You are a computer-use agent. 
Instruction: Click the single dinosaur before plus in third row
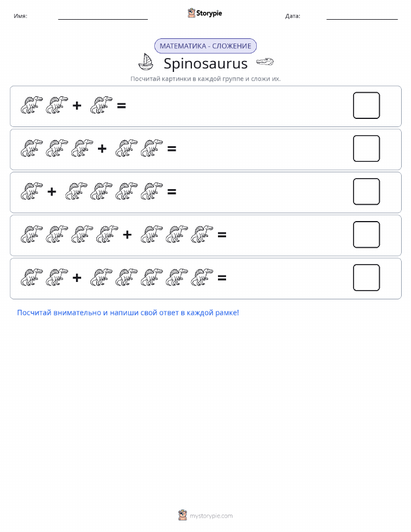[32, 191]
